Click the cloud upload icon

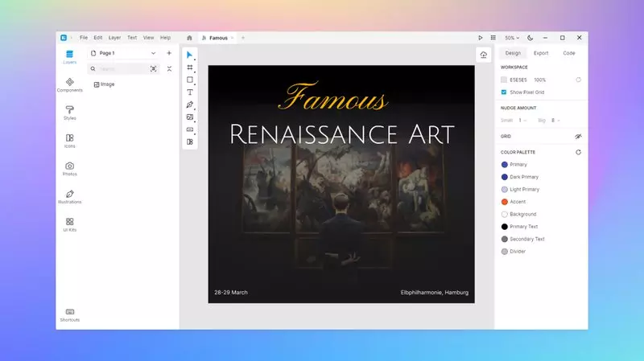(x=484, y=55)
